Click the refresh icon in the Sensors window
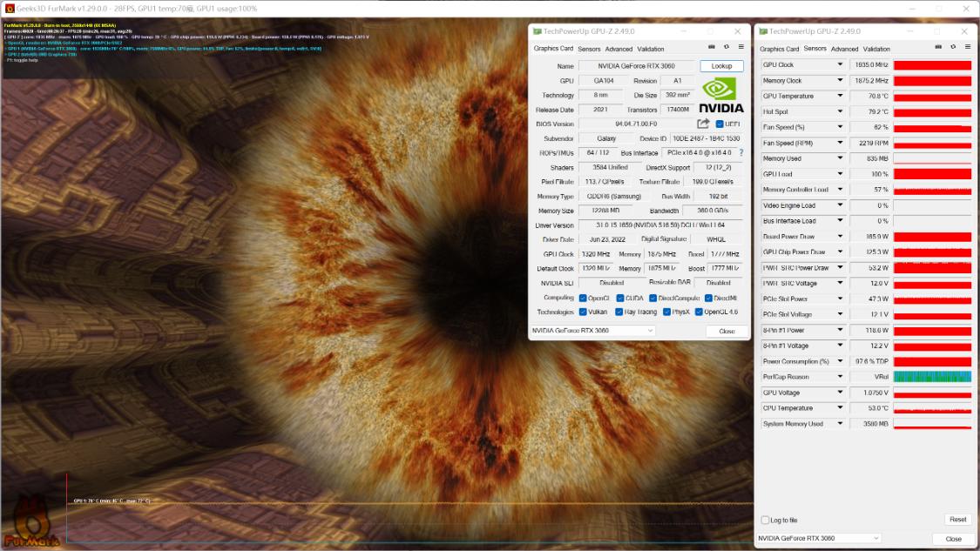The height and width of the screenshot is (551, 980). [x=953, y=47]
